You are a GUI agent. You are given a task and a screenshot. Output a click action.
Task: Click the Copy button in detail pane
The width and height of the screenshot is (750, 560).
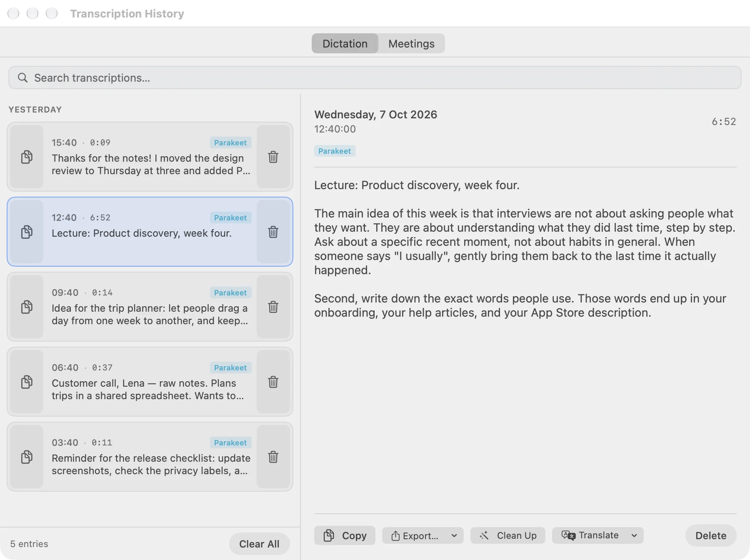click(x=345, y=535)
